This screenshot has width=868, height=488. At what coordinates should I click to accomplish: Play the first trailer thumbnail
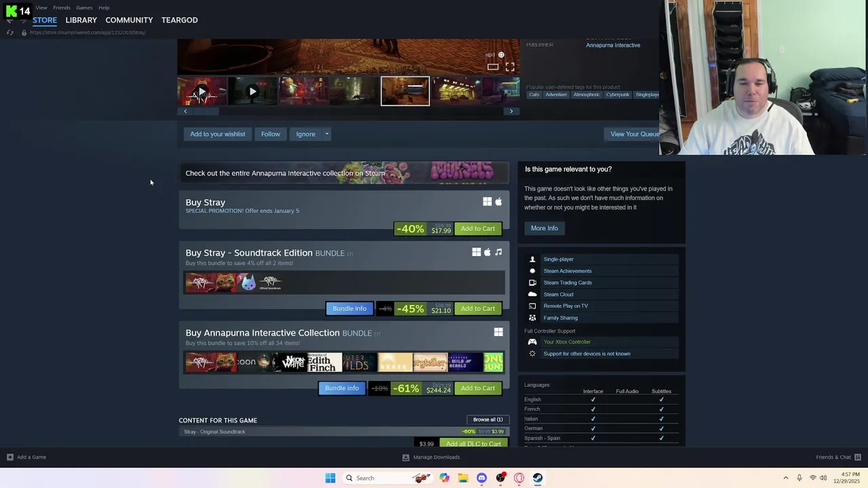(x=202, y=91)
